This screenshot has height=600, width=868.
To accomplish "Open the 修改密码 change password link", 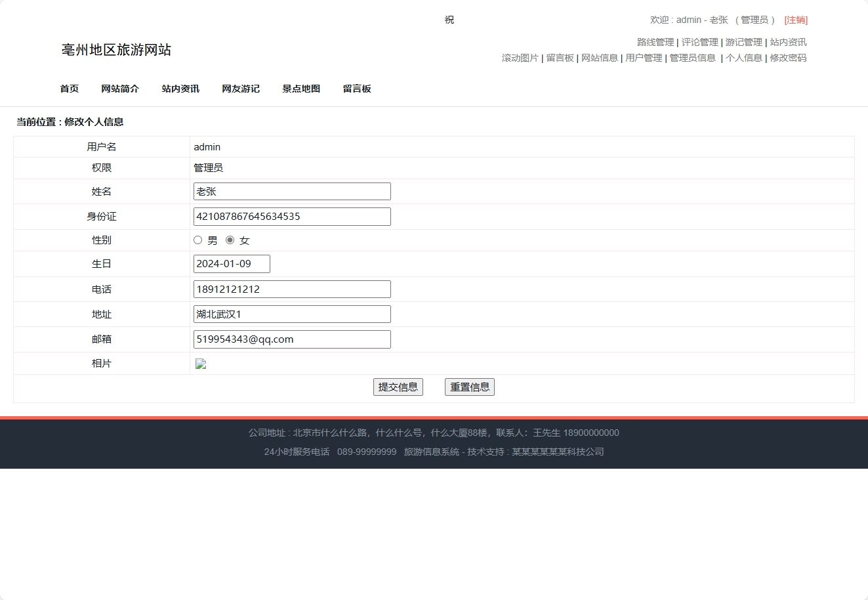I will (787, 58).
